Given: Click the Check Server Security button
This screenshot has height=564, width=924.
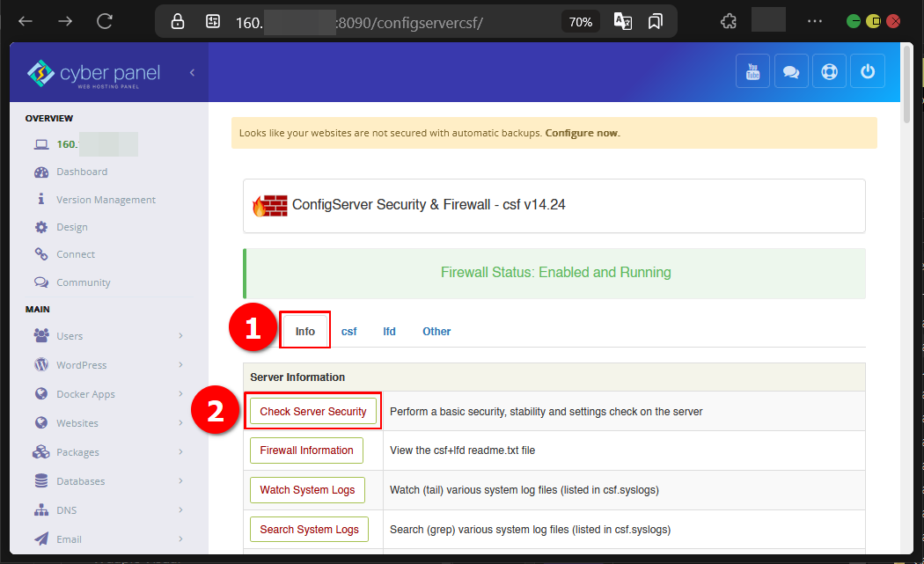Looking at the screenshot, I should click(x=313, y=412).
